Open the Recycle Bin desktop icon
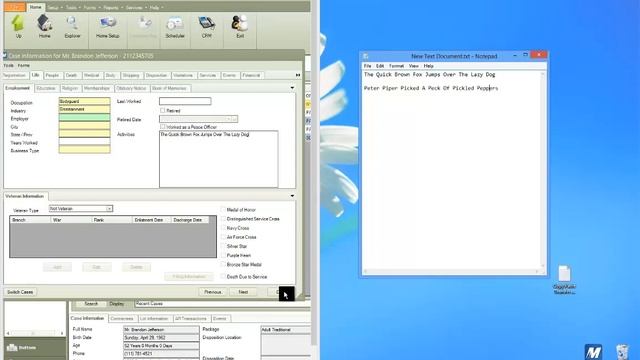 (x=622, y=352)
